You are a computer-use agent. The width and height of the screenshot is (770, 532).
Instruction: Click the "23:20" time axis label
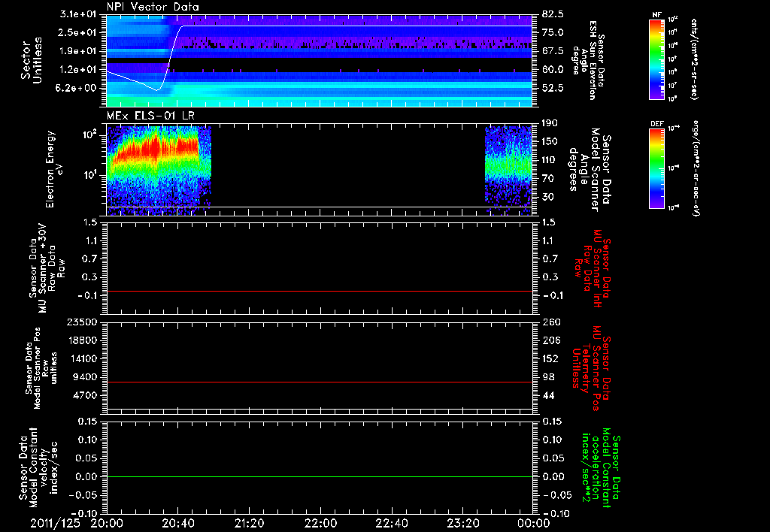(462, 523)
